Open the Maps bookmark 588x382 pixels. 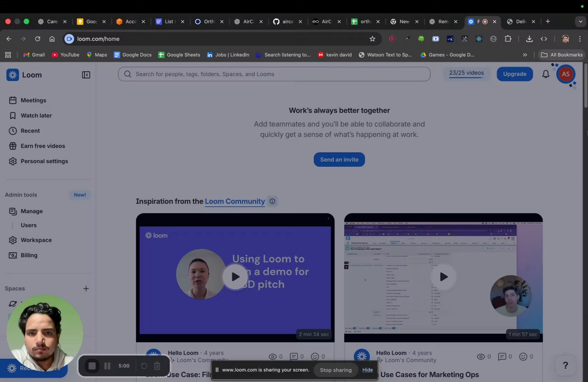coord(96,55)
